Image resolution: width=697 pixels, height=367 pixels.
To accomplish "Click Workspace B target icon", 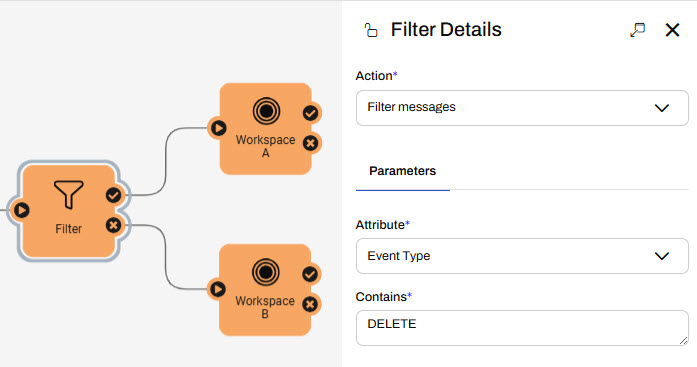I will [266, 272].
